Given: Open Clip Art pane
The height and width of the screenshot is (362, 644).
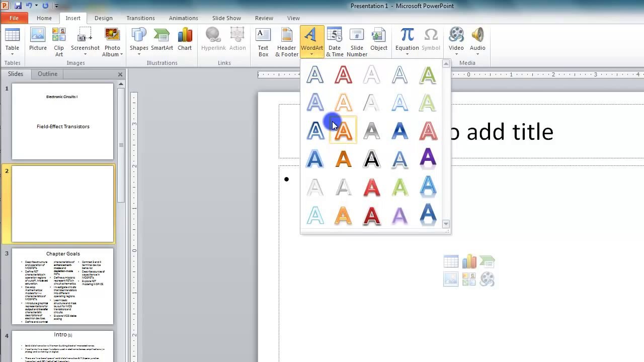Looking at the screenshot, I should click(x=59, y=42).
